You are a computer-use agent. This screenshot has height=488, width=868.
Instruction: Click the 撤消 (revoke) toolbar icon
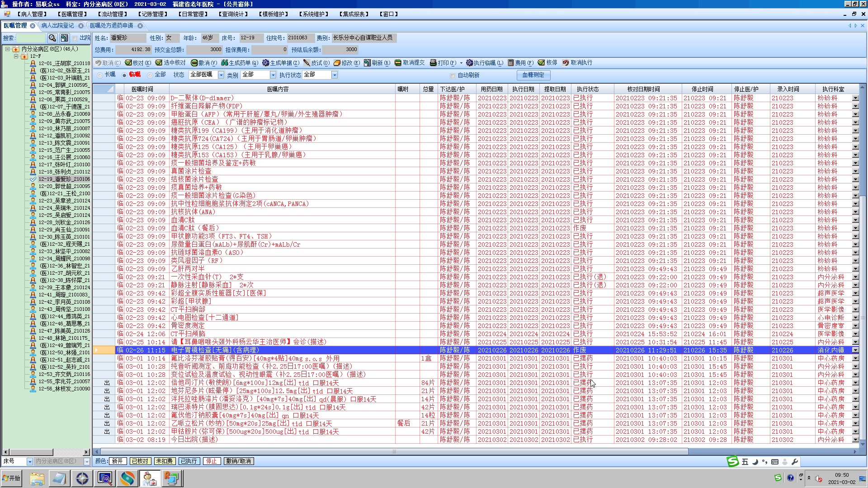click(x=194, y=63)
